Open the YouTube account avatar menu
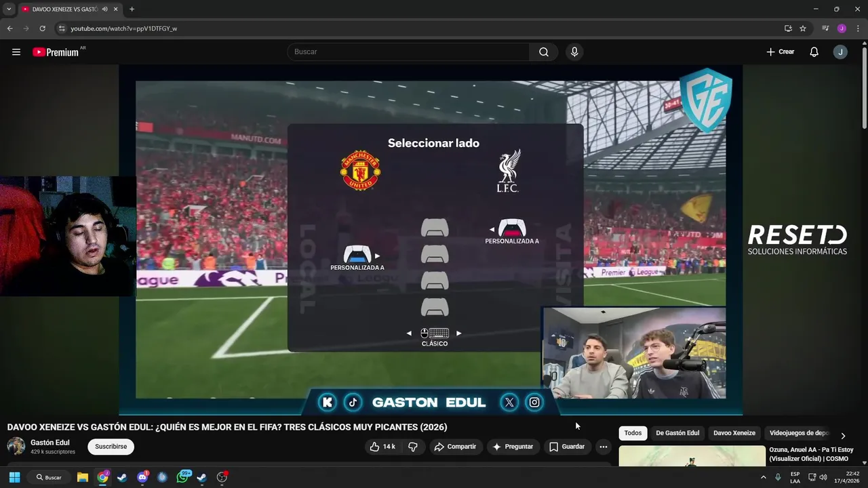 840,52
